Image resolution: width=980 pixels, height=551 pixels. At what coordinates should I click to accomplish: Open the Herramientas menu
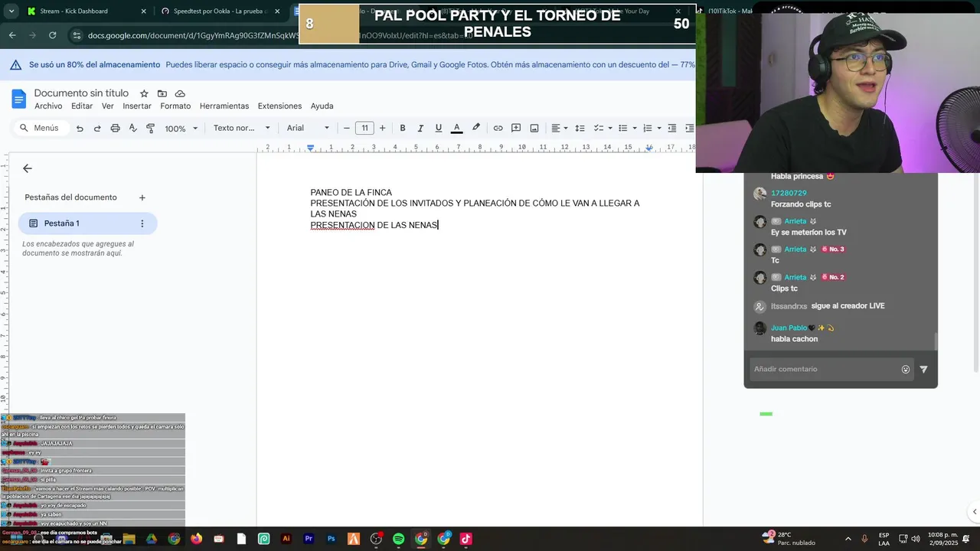224,106
